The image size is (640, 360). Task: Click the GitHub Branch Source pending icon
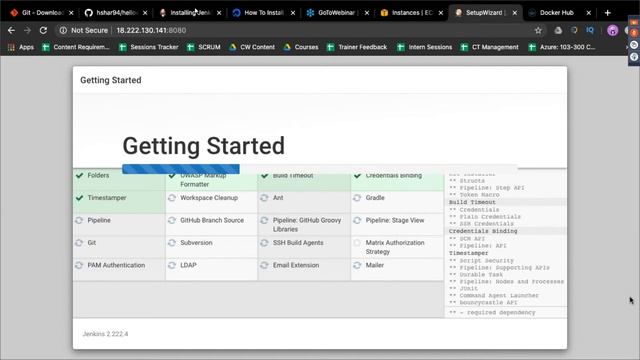click(172, 220)
